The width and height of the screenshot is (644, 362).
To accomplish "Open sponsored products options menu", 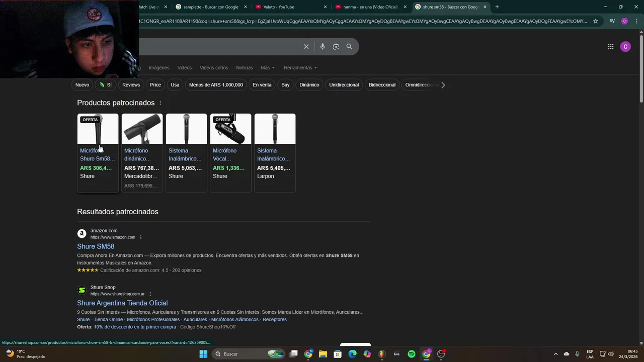I will (x=160, y=103).
